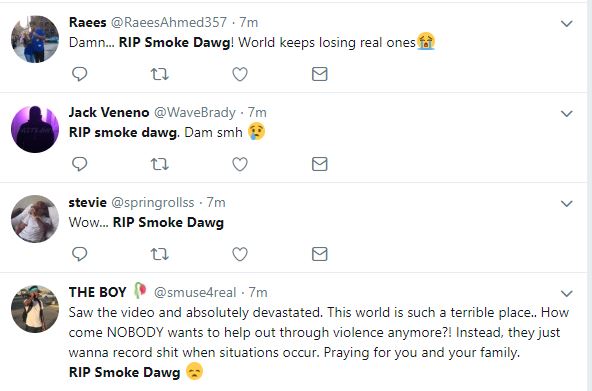Visit the @WaveBrady profile handle
Viewport: 592px width, 391px height.
195,112
